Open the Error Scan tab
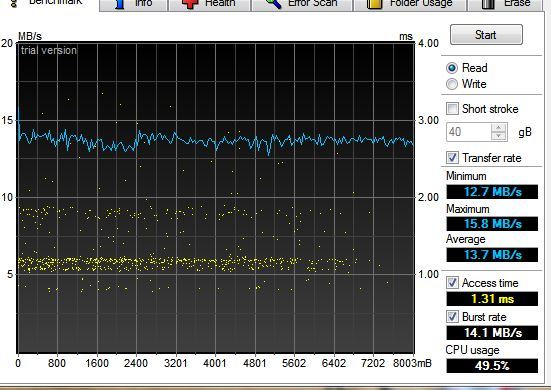The width and height of the screenshot is (551, 390). click(302, 4)
